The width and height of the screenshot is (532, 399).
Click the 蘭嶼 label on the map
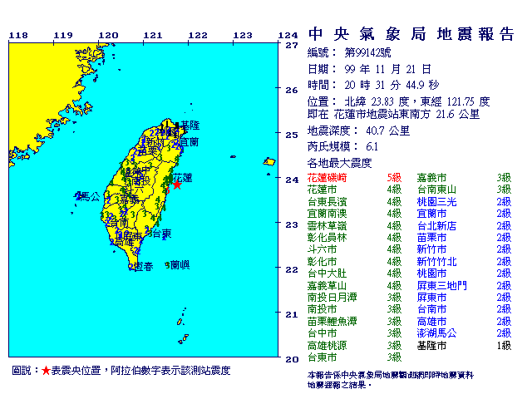click(x=180, y=264)
